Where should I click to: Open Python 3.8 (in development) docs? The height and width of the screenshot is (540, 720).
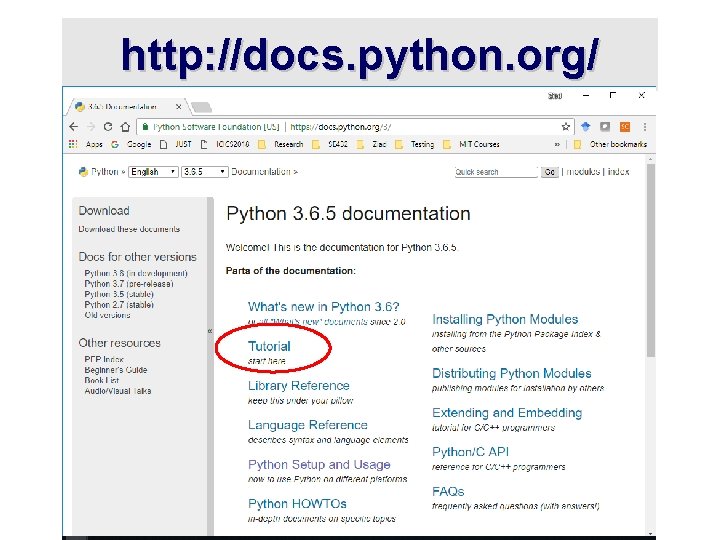[x=136, y=273]
